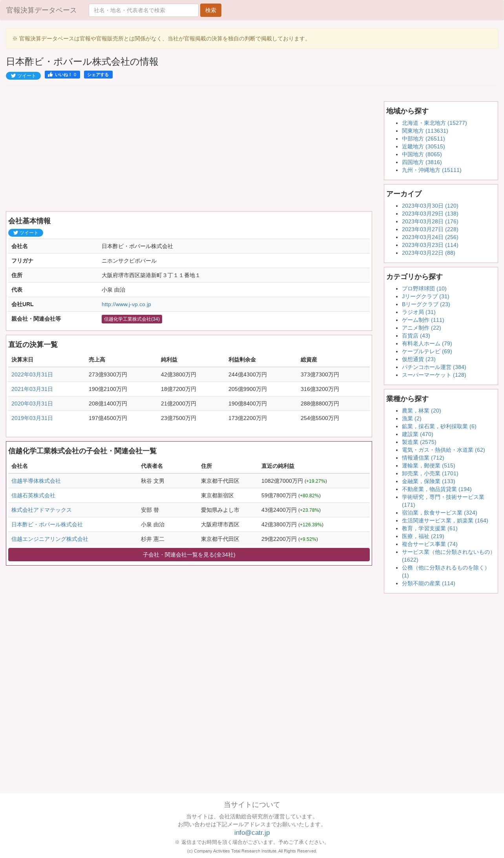Open category アニメ制作 (22)
This screenshot has width=504, height=858.
click(x=421, y=328)
